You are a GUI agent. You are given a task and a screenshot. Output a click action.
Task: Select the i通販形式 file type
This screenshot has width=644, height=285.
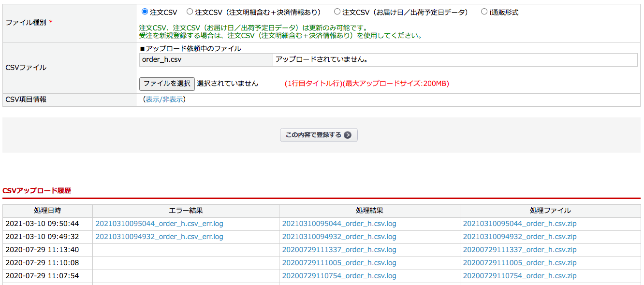pyautogui.click(x=484, y=12)
